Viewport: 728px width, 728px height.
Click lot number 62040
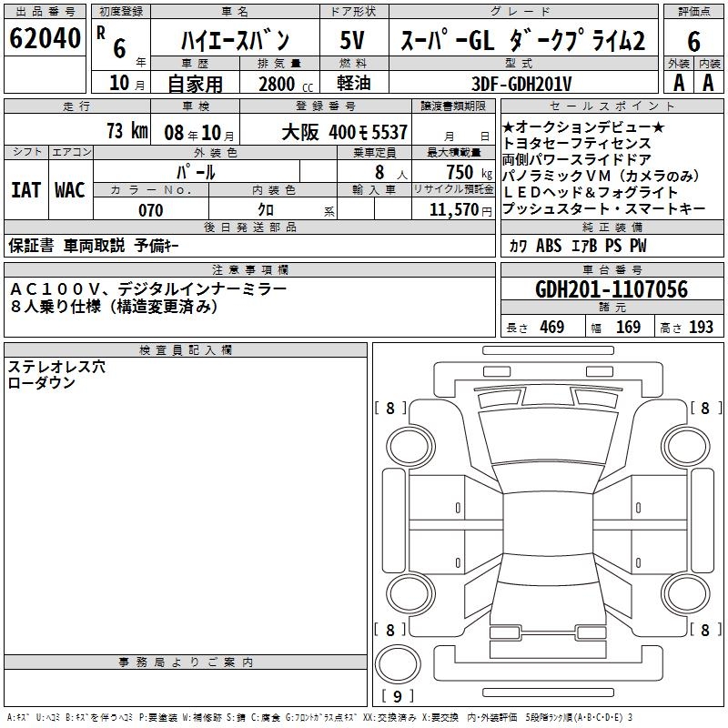pyautogui.click(x=45, y=38)
